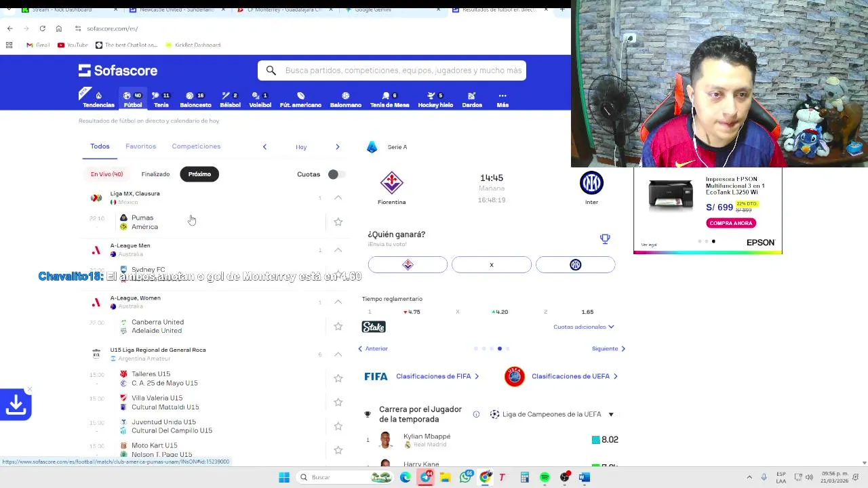The width and height of the screenshot is (868, 488).
Task: Switch to Stream - Kick Dashboard tab
Action: (66, 9)
